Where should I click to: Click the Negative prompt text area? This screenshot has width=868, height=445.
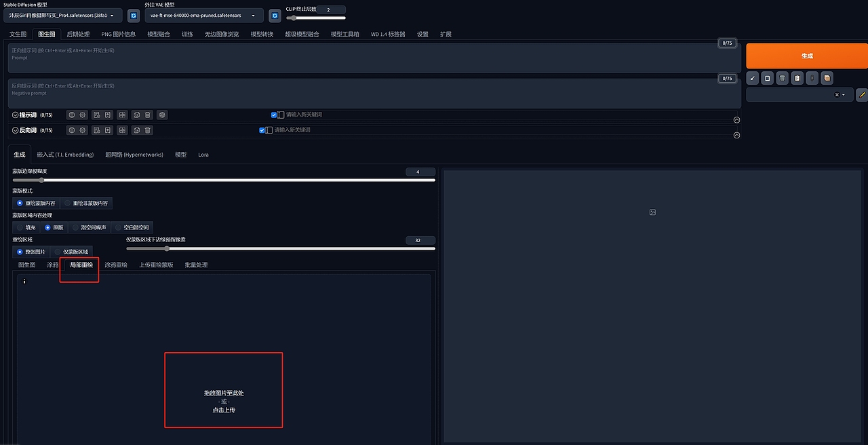[x=375, y=94]
